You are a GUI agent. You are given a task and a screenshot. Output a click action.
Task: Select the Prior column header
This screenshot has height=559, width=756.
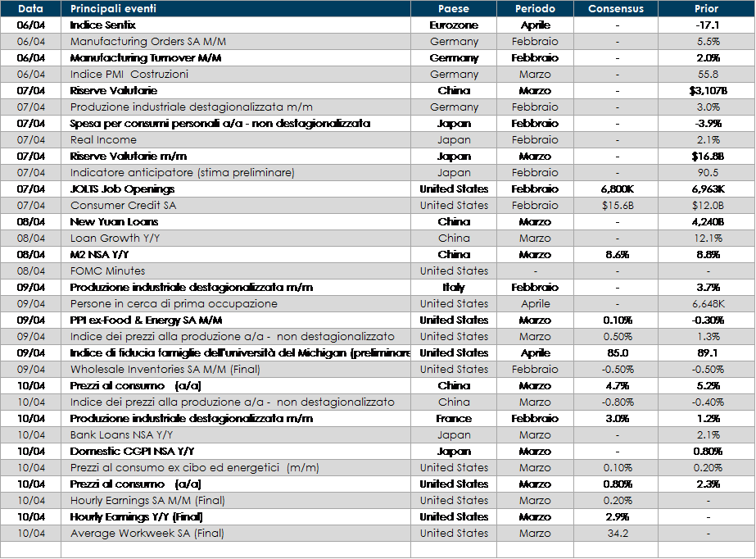pyautogui.click(x=705, y=9)
